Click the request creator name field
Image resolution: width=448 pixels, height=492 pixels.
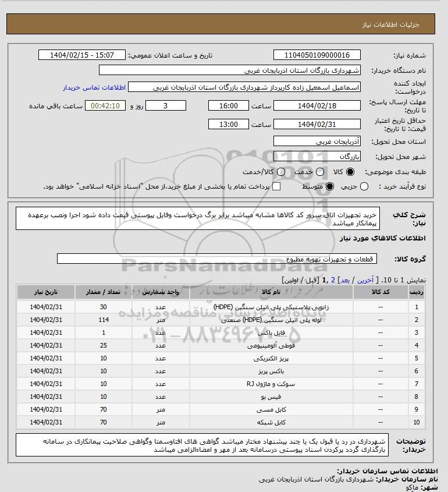[244, 87]
